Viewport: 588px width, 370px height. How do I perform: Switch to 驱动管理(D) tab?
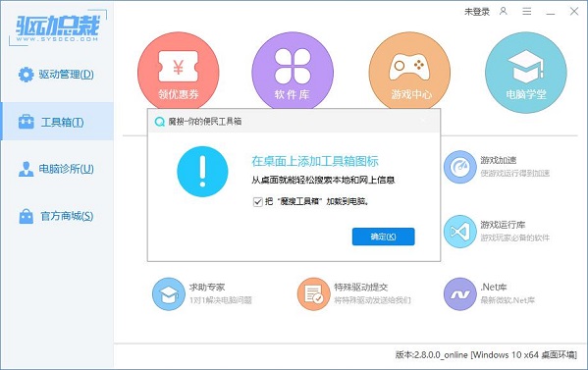click(x=57, y=75)
